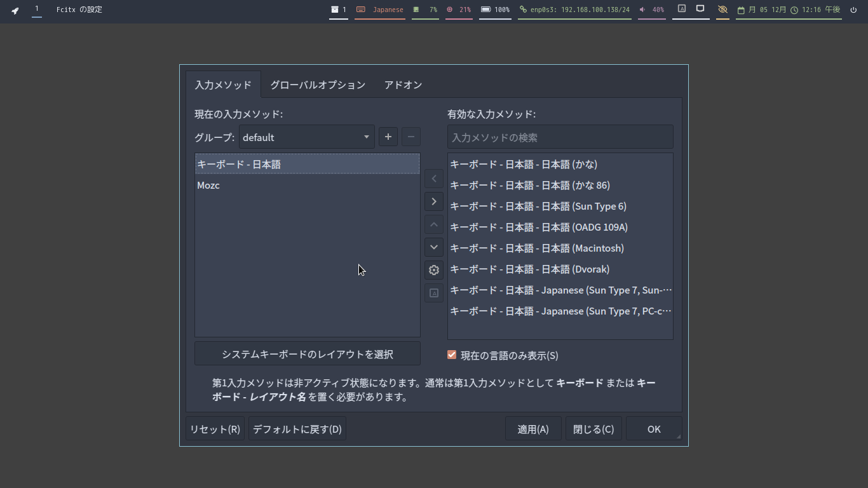Click the left arrow to add input method
This screenshot has width=868, height=488.
pos(434,179)
